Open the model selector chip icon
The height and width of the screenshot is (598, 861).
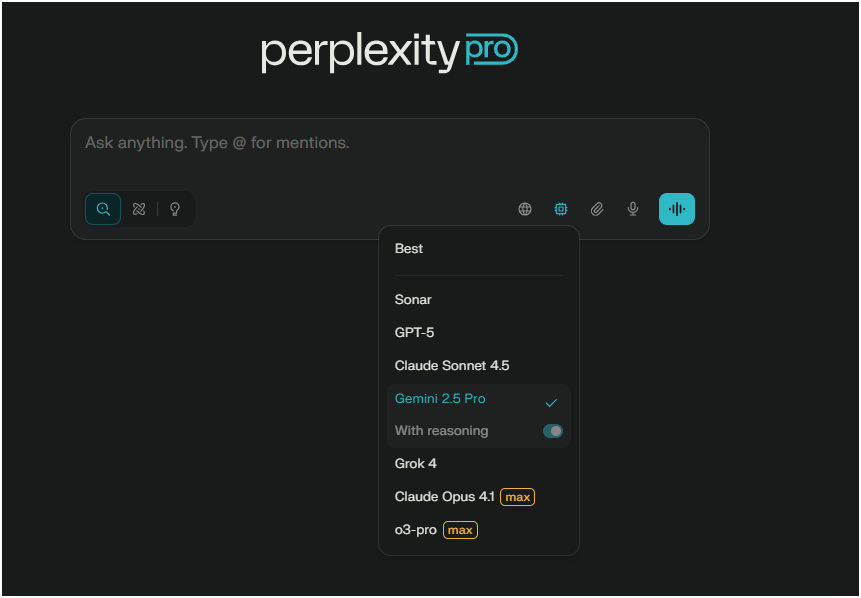point(560,209)
